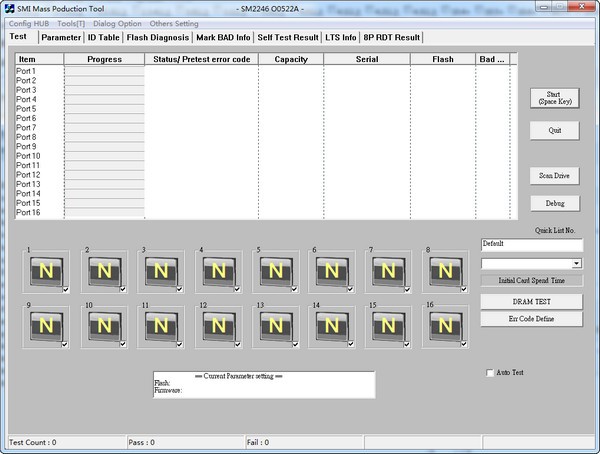600x454 pixels.
Task: Click the Capacity column header
Action: click(291, 59)
